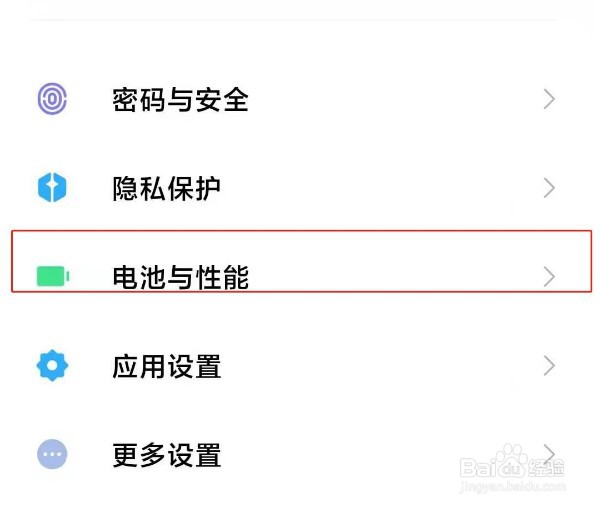The image size is (600, 508).
Task: Click the Baidu 经验 watermark text
Action: [549, 467]
